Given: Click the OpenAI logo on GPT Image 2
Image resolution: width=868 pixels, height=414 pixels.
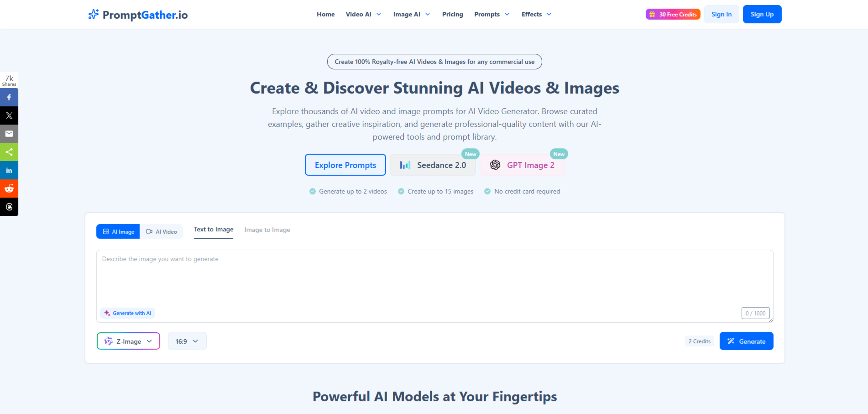Looking at the screenshot, I should coord(495,165).
